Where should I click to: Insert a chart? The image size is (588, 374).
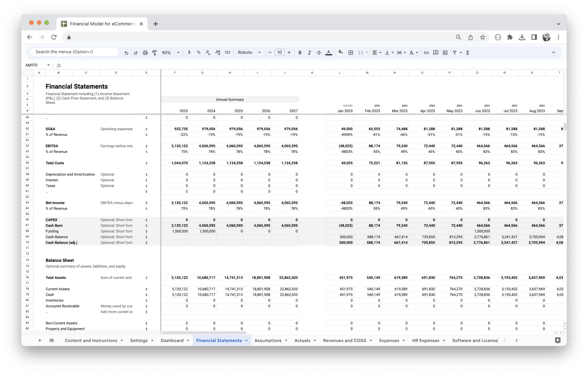click(445, 52)
